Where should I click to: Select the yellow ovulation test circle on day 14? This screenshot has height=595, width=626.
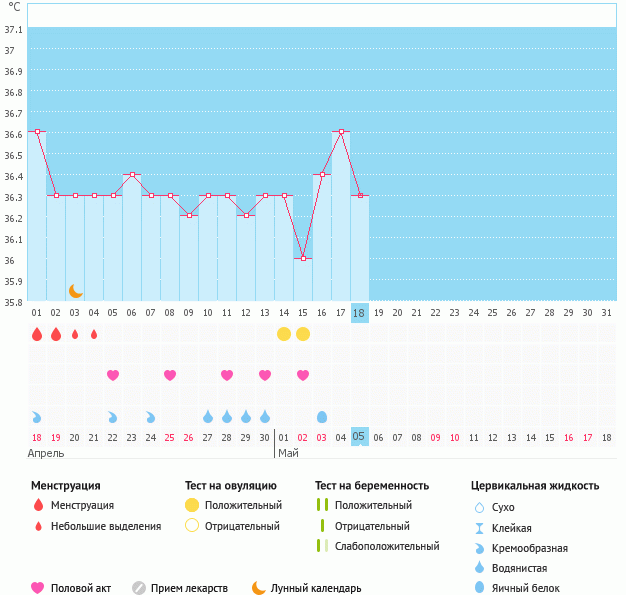coord(284,333)
